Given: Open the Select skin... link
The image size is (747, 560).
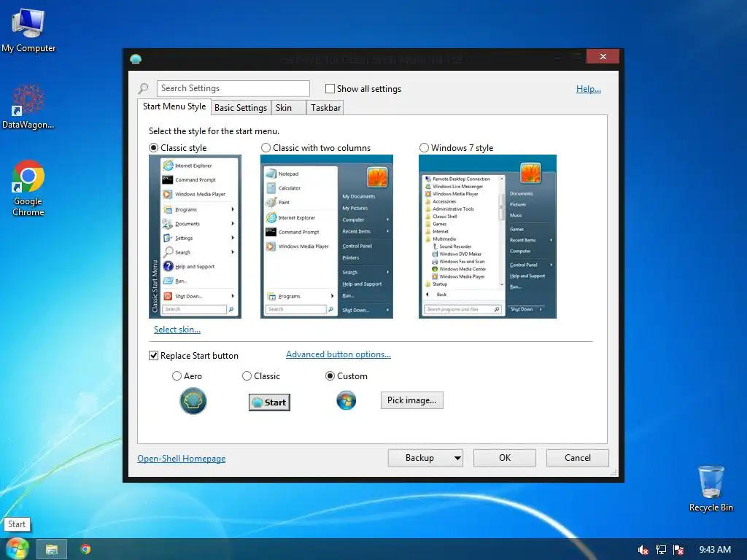Looking at the screenshot, I should pos(177,330).
